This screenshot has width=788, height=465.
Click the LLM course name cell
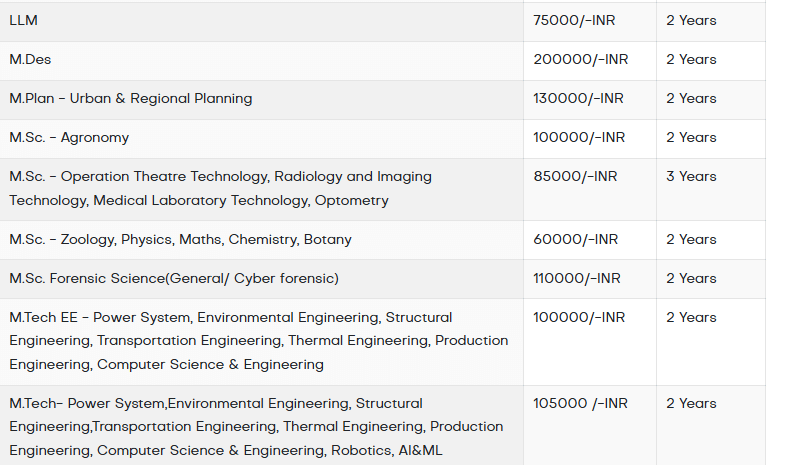(x=24, y=20)
